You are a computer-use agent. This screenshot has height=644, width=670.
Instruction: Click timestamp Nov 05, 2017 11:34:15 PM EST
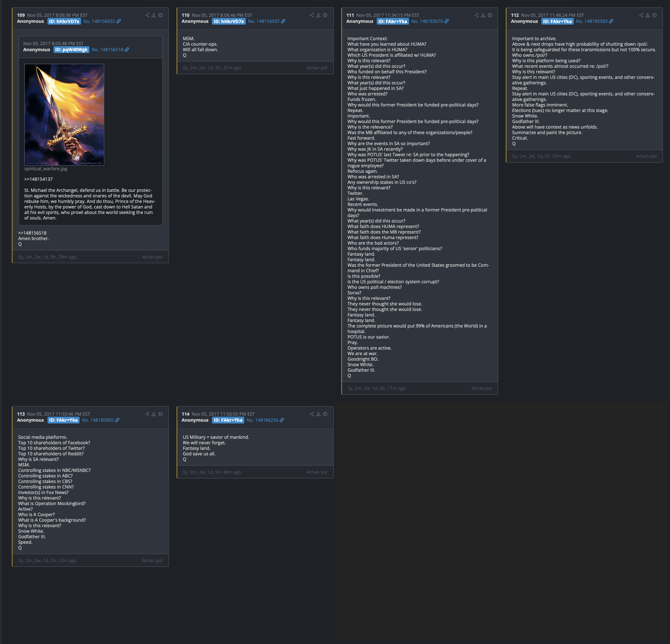(x=388, y=15)
